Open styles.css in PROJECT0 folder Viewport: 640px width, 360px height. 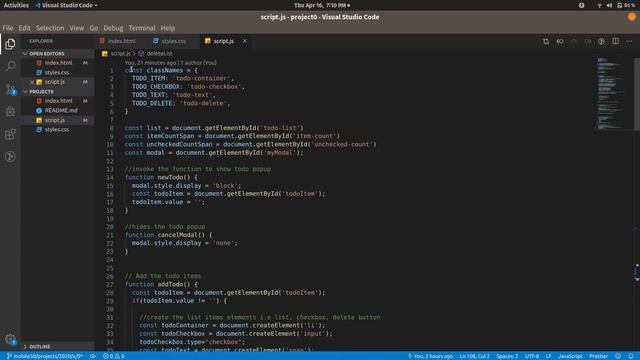pyautogui.click(x=57, y=129)
